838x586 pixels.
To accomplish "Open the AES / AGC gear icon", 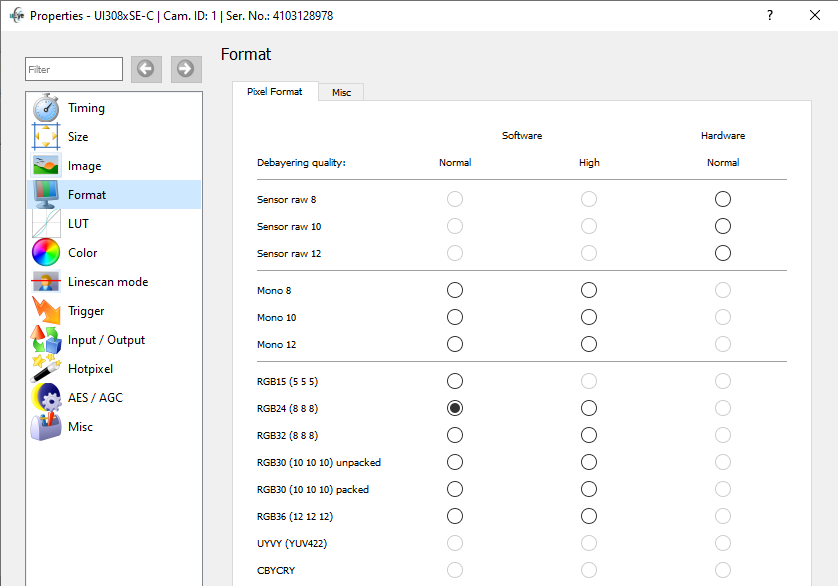I will click(x=46, y=398).
